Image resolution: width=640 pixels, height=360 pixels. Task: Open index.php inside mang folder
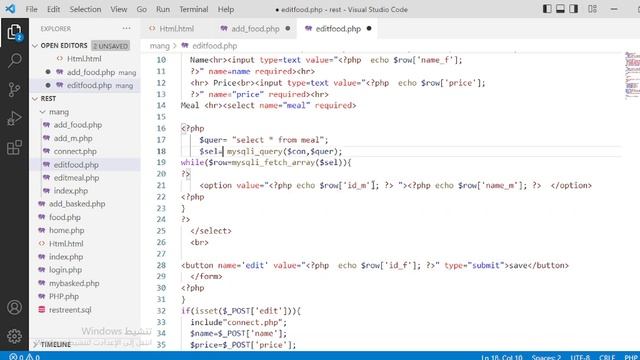(x=71, y=191)
